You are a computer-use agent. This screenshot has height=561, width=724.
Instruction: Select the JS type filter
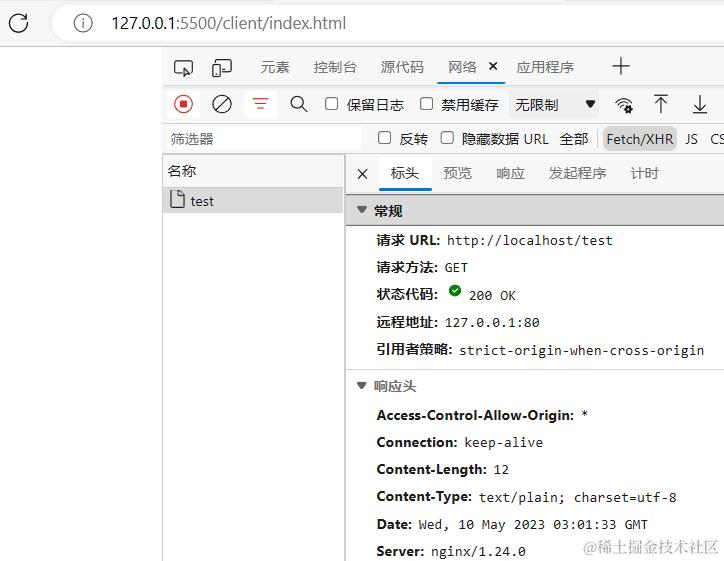point(691,139)
